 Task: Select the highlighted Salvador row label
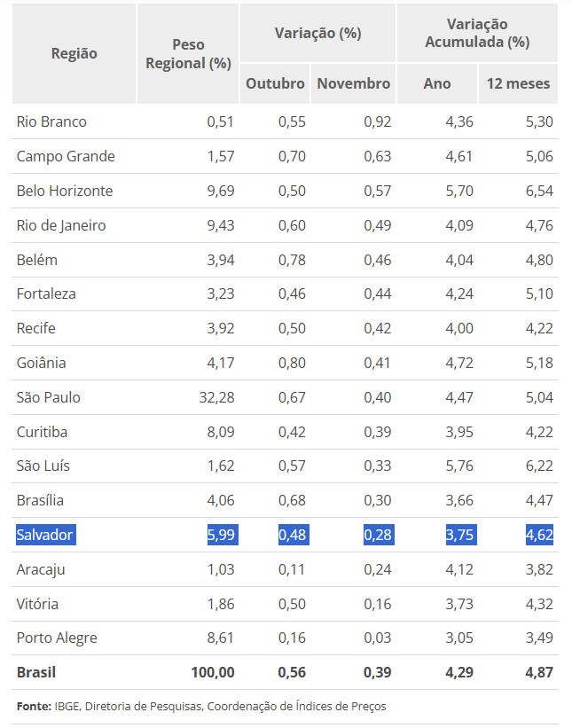coord(45,535)
